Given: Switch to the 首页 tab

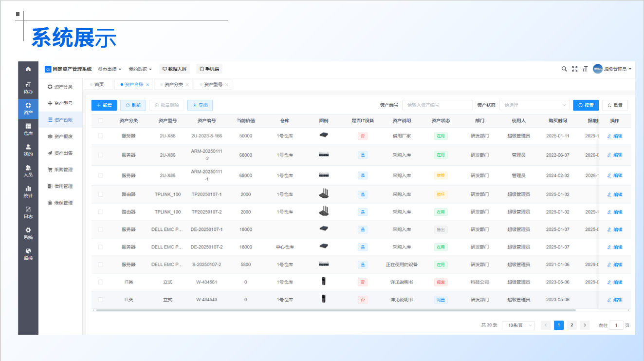Looking at the screenshot, I should pos(98,85).
